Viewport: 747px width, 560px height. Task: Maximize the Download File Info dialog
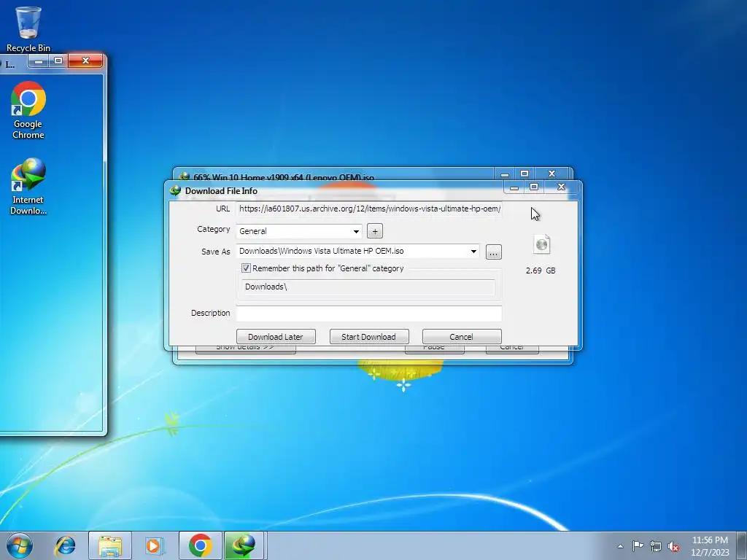(534, 187)
